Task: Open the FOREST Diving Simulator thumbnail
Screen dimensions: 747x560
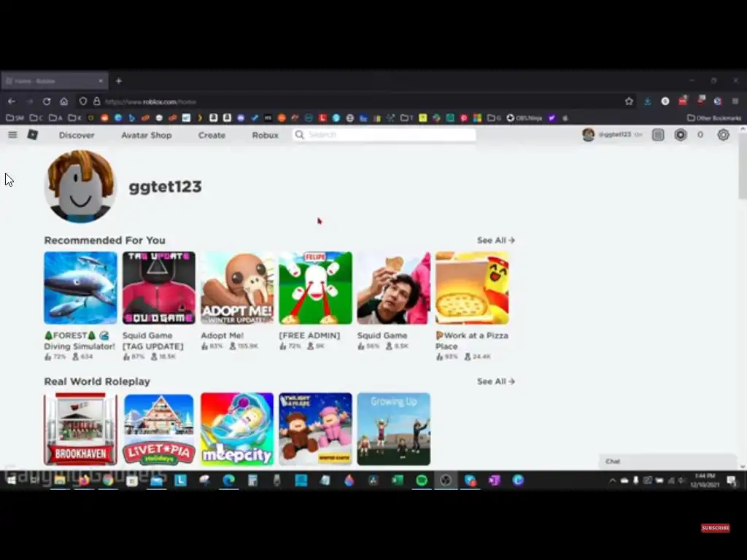Action: click(x=80, y=287)
